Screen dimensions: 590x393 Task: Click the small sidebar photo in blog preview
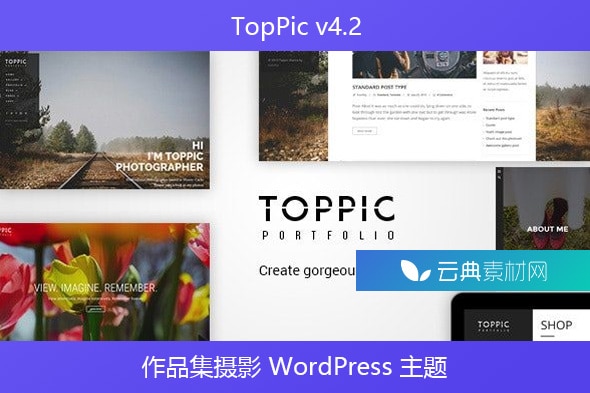tap(505, 57)
